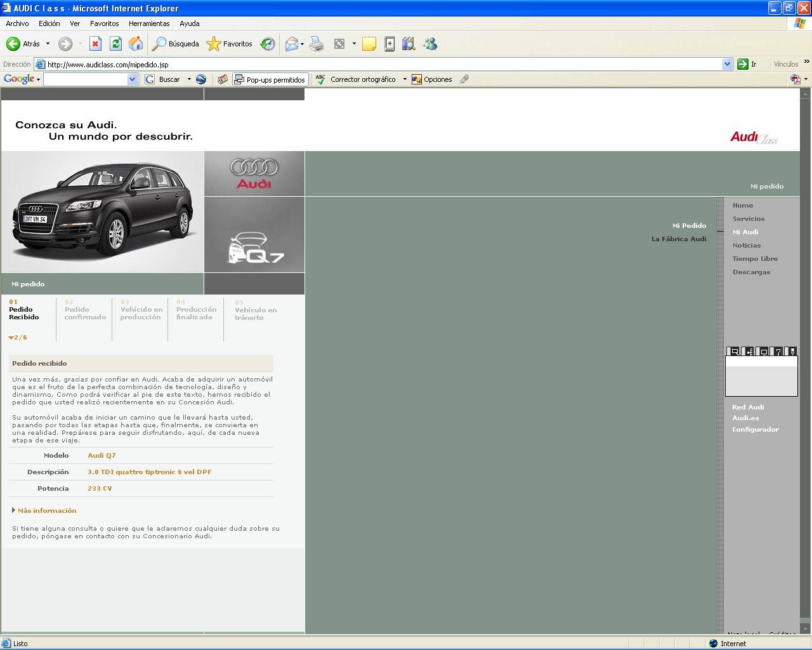This screenshot has height=650, width=812.
Task: Open Google toolbar Opciones
Action: tap(432, 79)
